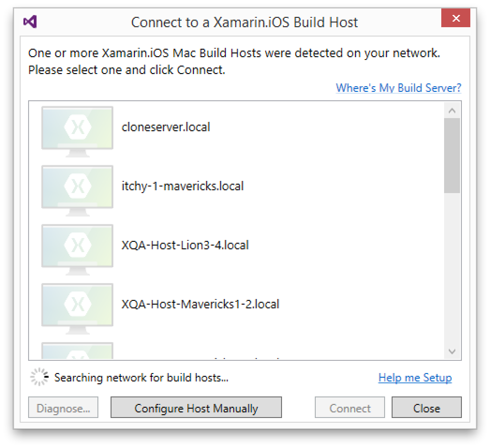
Task: Click the cloneserver.local monitor icon
Action: click(77, 132)
